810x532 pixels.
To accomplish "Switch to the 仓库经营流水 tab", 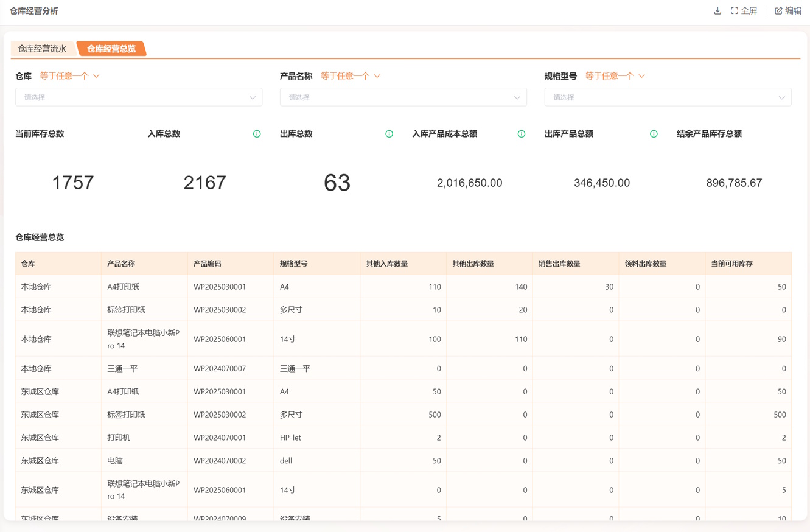I will click(x=42, y=49).
